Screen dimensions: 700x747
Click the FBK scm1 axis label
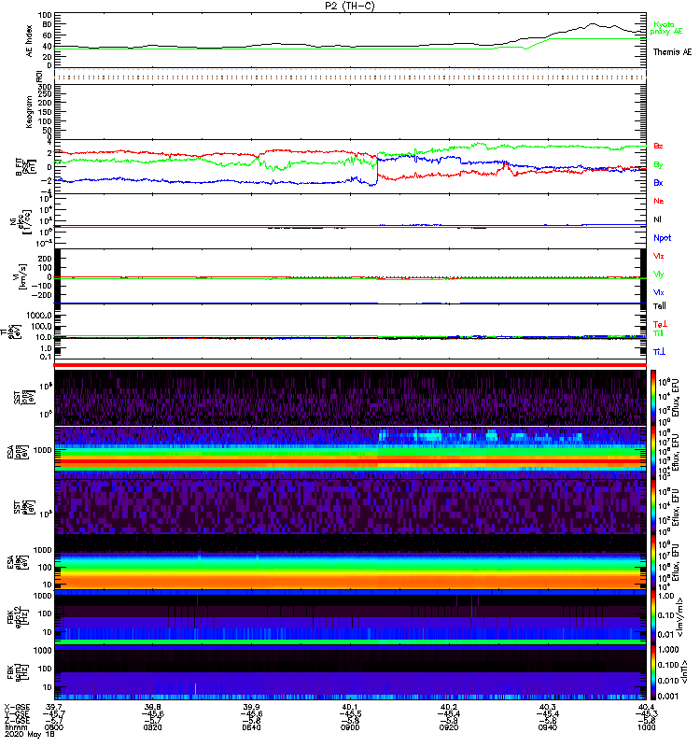[18, 671]
